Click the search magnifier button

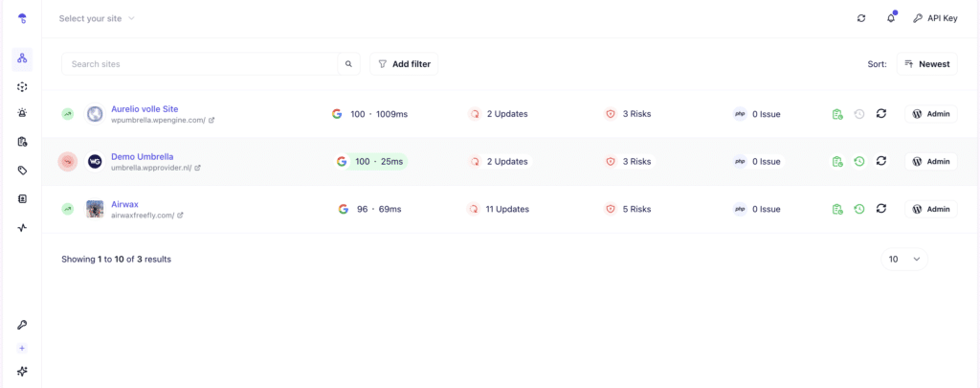tap(349, 64)
